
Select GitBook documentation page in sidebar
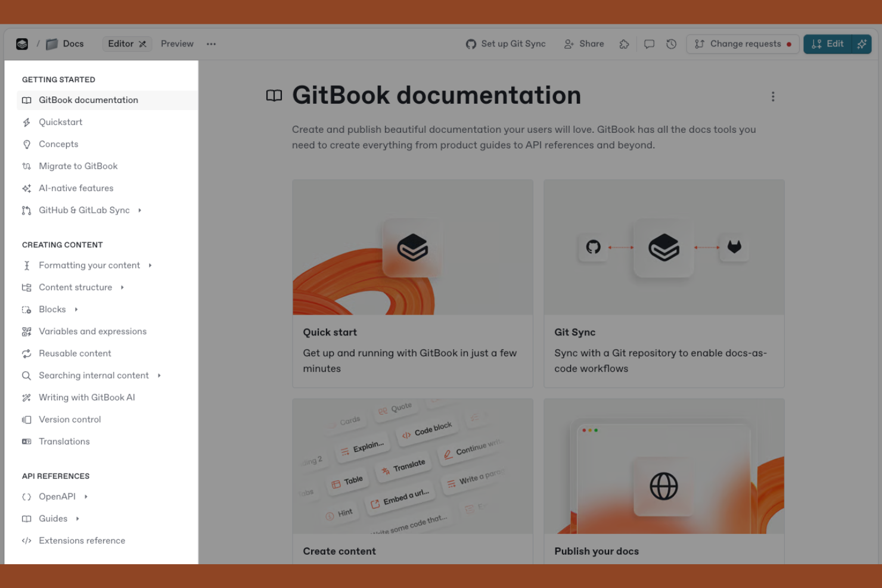pyautogui.click(x=107, y=100)
